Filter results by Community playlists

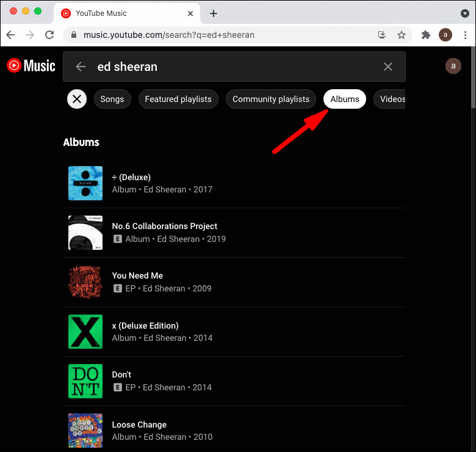(x=271, y=99)
